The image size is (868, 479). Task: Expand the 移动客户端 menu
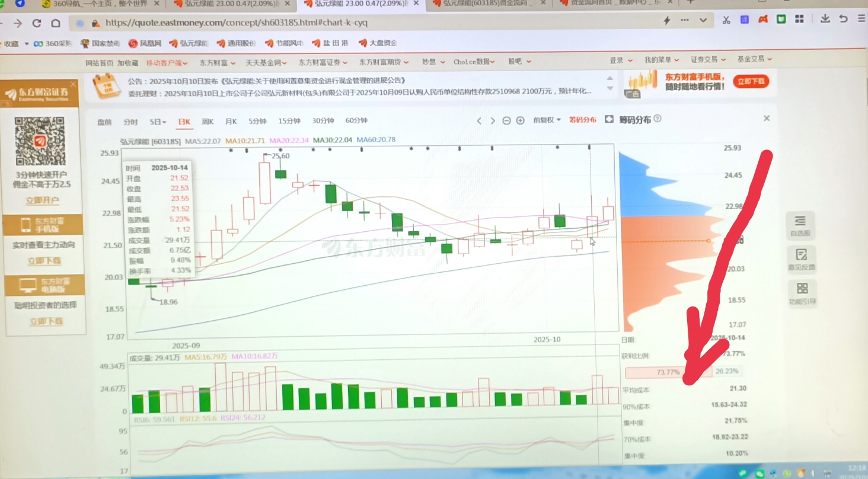click(167, 63)
